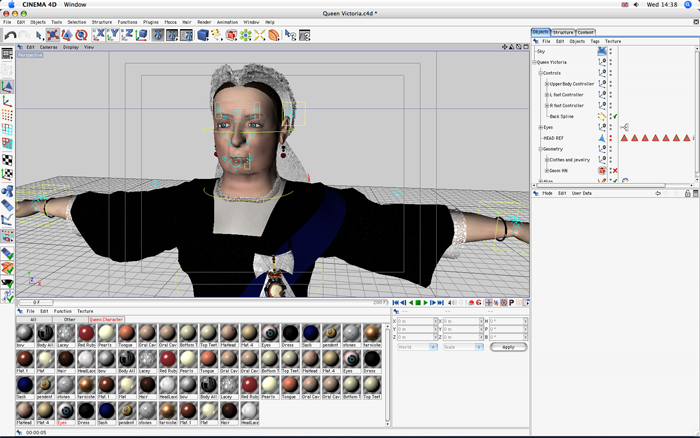Open the World coordinate system dropdown
Viewport: 700px width, 438px height.
417,347
